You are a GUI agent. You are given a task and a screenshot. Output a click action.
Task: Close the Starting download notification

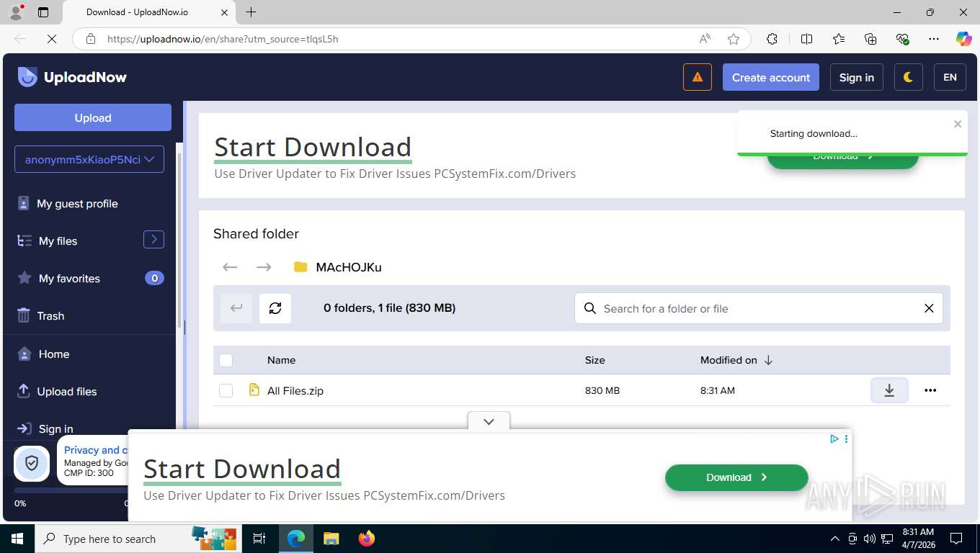(958, 124)
